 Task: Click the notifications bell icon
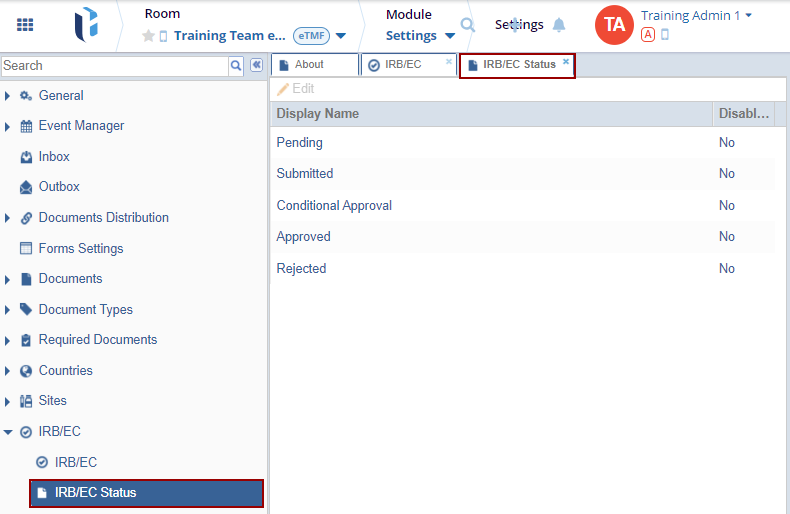click(x=558, y=25)
